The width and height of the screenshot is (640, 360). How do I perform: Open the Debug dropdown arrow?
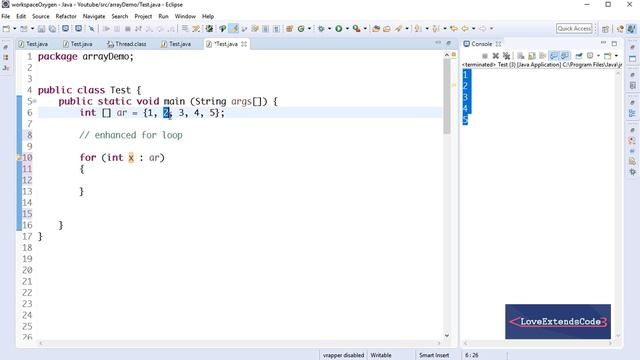[x=329, y=29]
